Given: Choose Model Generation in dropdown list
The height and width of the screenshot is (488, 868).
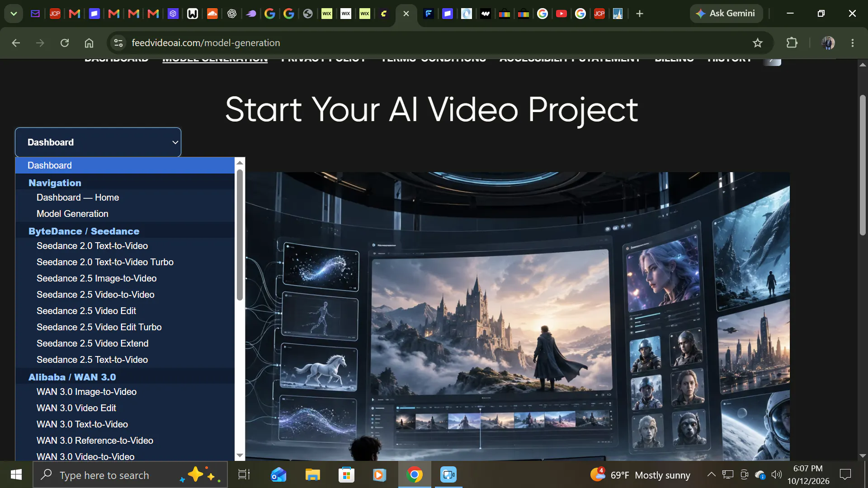Looking at the screenshot, I should [125, 214].
